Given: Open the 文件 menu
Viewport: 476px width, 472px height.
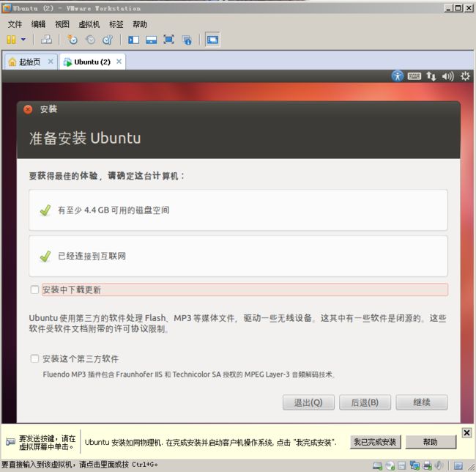Looking at the screenshot, I should pos(15,24).
